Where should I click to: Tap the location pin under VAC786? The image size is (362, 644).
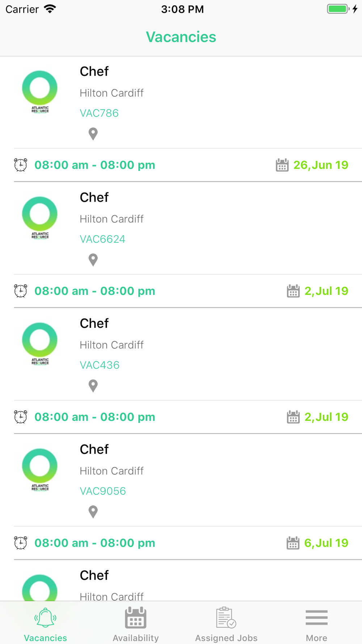click(x=93, y=134)
